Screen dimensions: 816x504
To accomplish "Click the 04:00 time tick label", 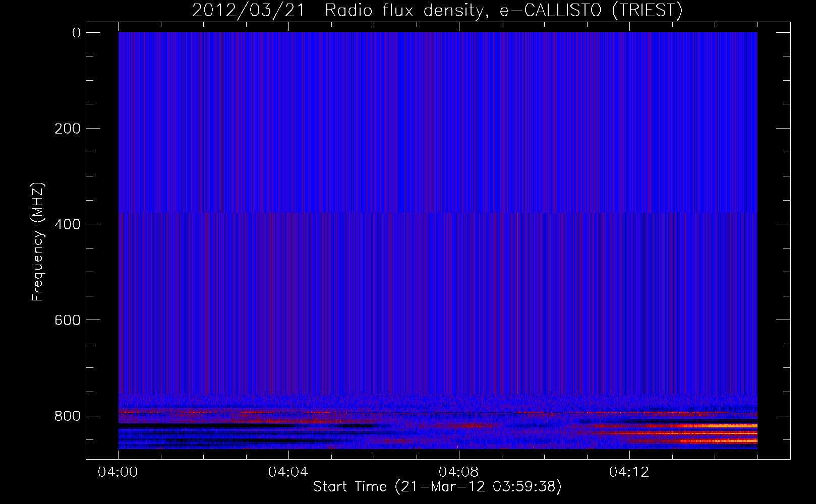I will [118, 472].
